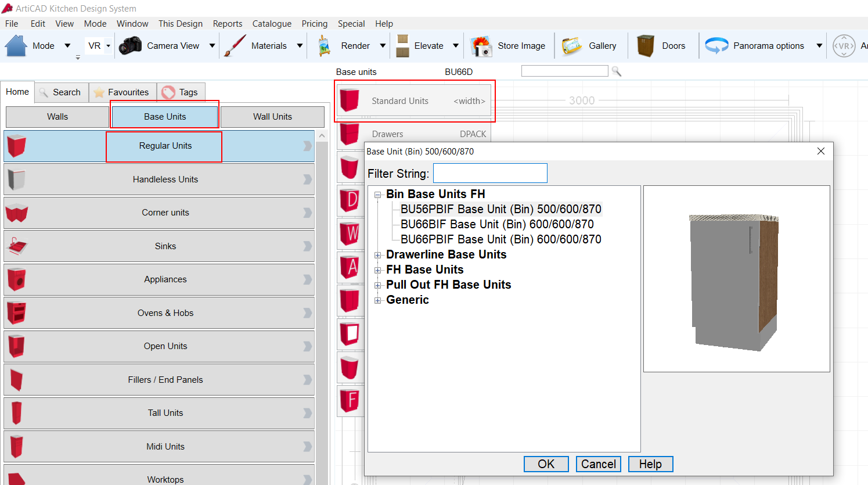The height and width of the screenshot is (485, 868).
Task: Open the Camera View camera icon
Action: 130,45
